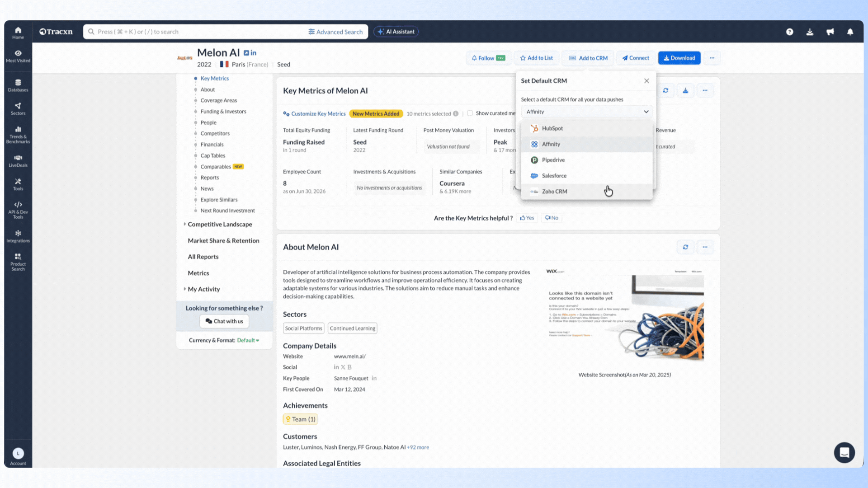Select Affinity in the CRM list
The height and width of the screenshot is (488, 868).
click(x=587, y=144)
